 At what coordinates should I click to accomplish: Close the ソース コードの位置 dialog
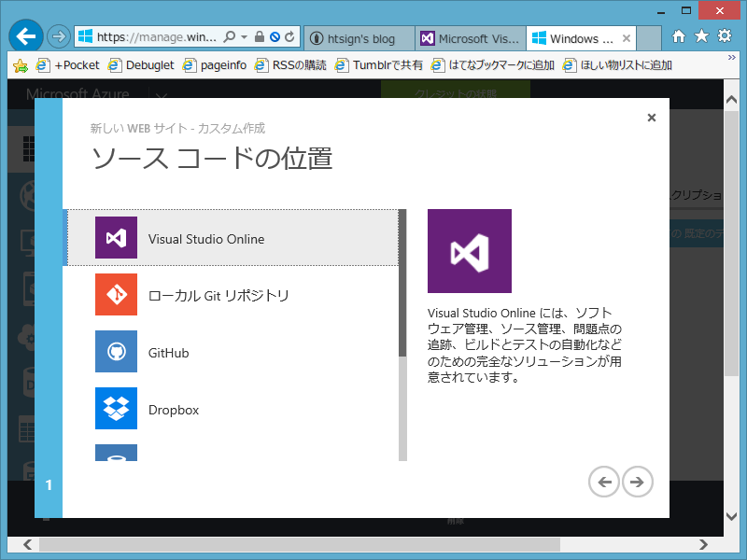tap(651, 118)
